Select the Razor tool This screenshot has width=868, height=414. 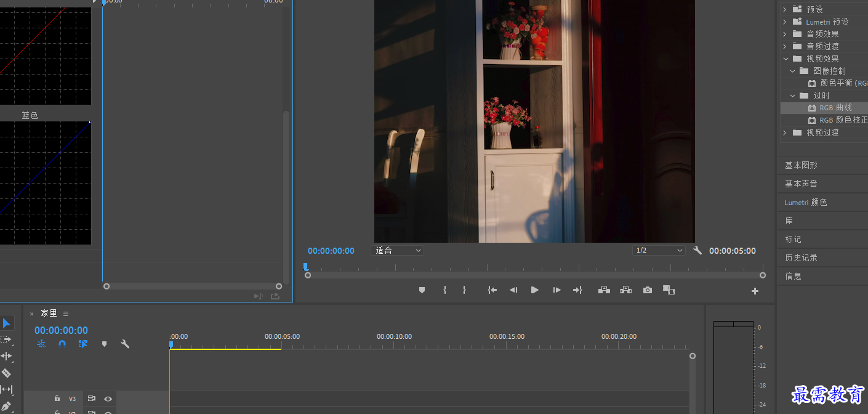(6, 373)
